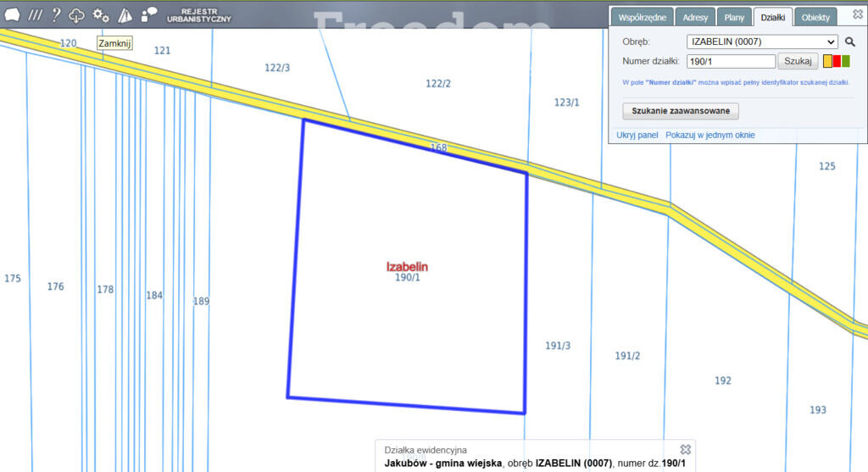The image size is (868, 472).
Task: Click the Szukaj button
Action: point(798,61)
